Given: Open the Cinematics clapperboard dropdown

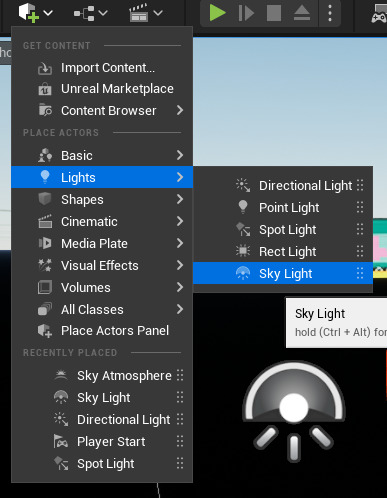Looking at the screenshot, I should click(146, 13).
